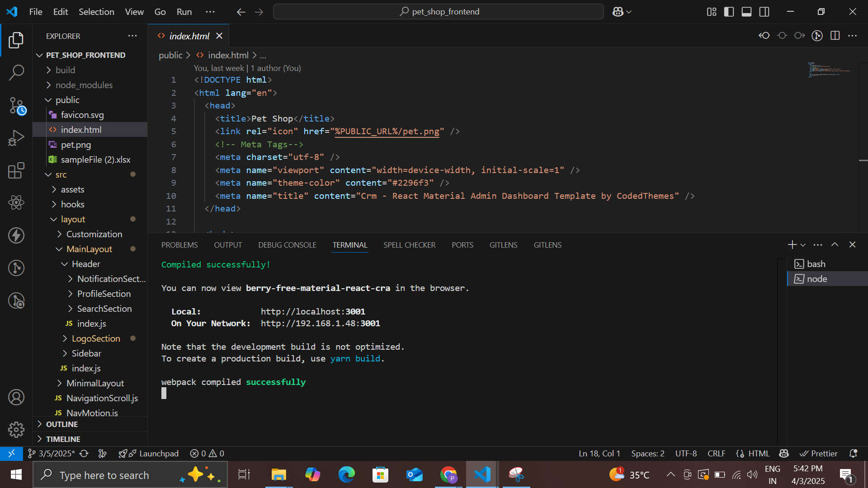Viewport: 868px width, 488px height.
Task: Switch to the PROBLEMS panel tab
Action: pos(179,245)
